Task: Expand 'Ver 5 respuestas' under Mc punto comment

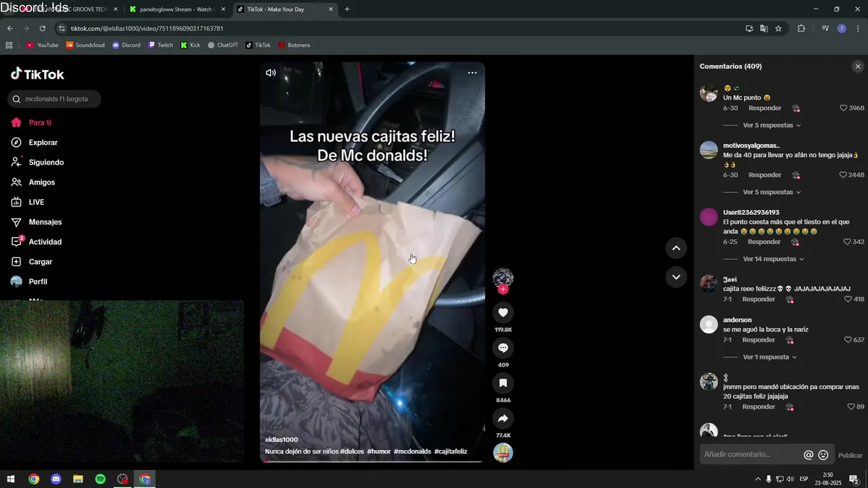Action: click(x=772, y=125)
